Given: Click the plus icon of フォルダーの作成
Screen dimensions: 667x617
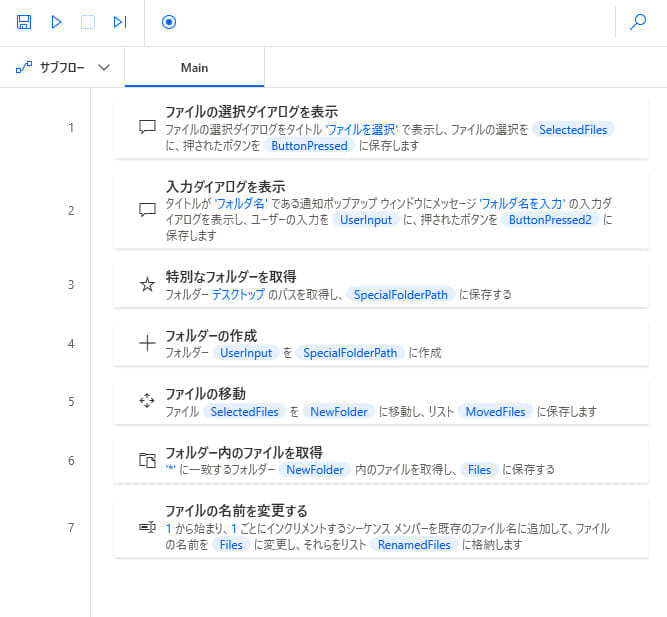Looking at the screenshot, I should pos(147,343).
